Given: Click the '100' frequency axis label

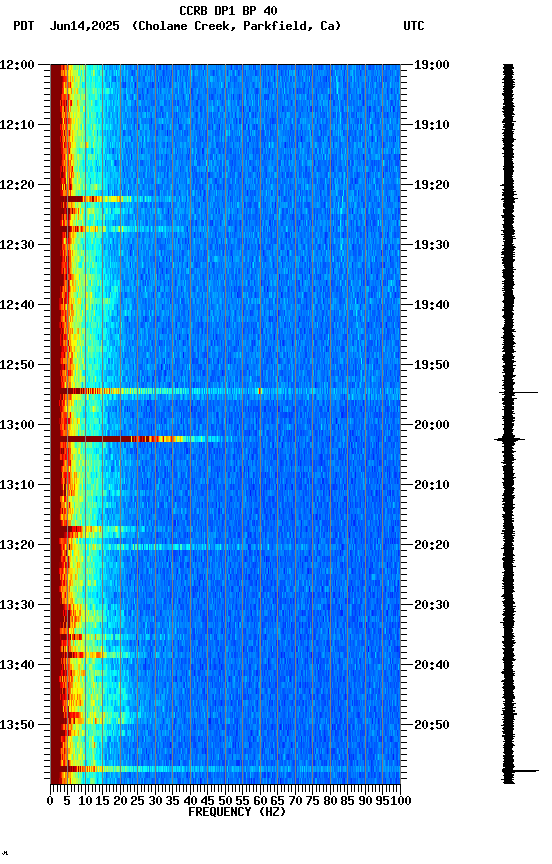Looking at the screenshot, I should [401, 801].
